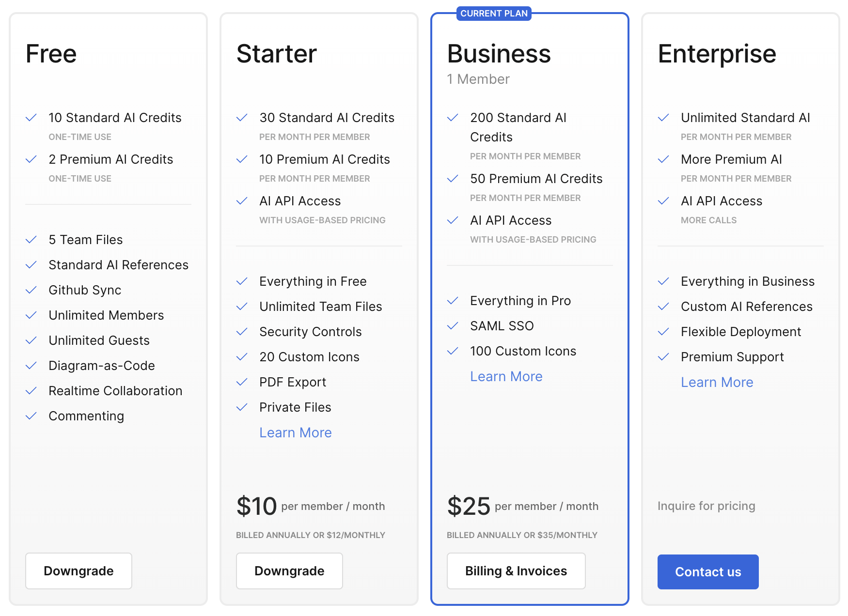The image size is (848, 616).
Task: Open Learn More link under Starter
Action: 295,432
